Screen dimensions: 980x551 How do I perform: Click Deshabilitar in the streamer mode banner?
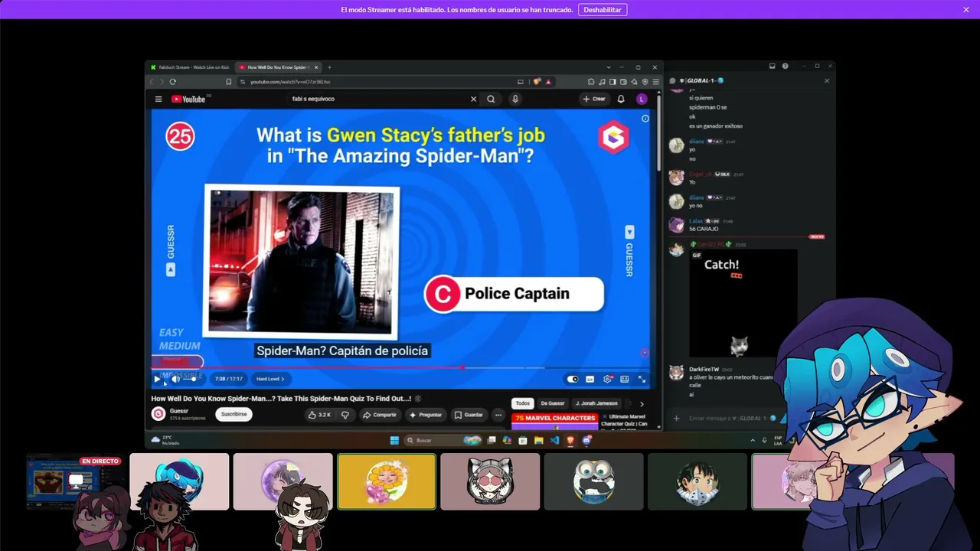pos(603,10)
